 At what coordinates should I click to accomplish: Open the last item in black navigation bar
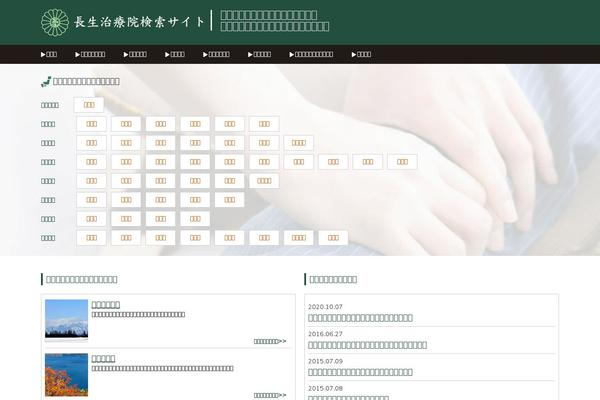tap(361, 54)
